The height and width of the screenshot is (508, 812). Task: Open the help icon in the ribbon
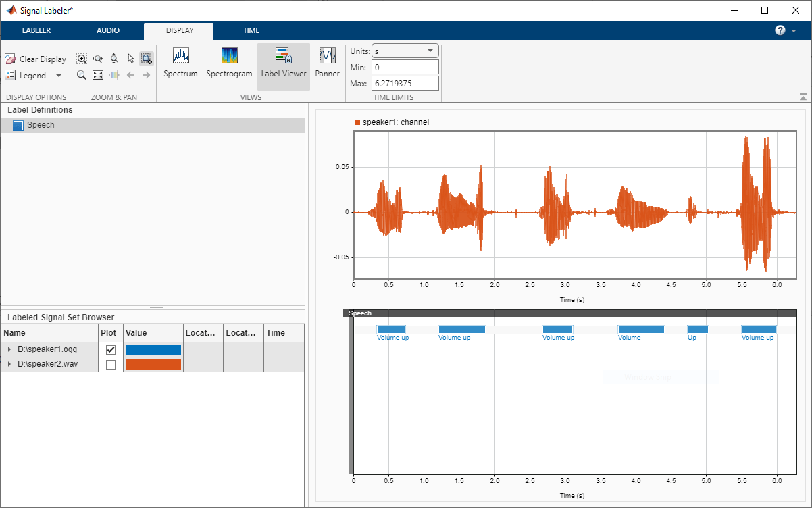tap(780, 30)
